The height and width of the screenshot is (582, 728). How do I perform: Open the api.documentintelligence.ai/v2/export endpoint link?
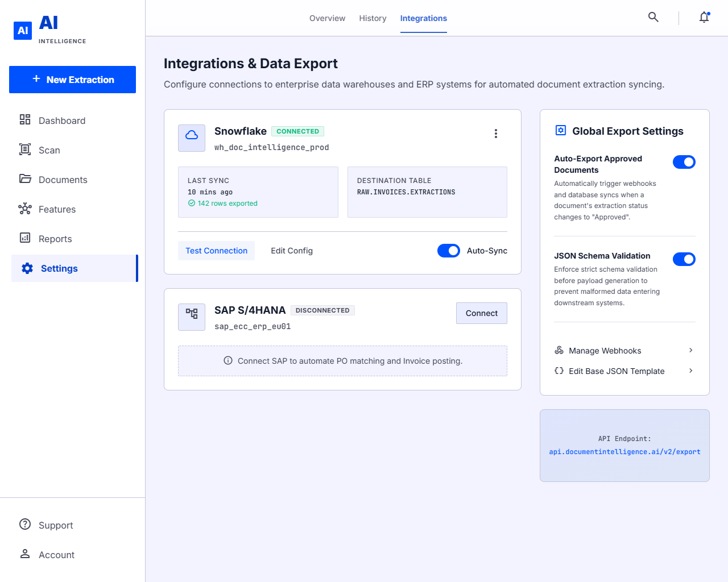click(624, 452)
